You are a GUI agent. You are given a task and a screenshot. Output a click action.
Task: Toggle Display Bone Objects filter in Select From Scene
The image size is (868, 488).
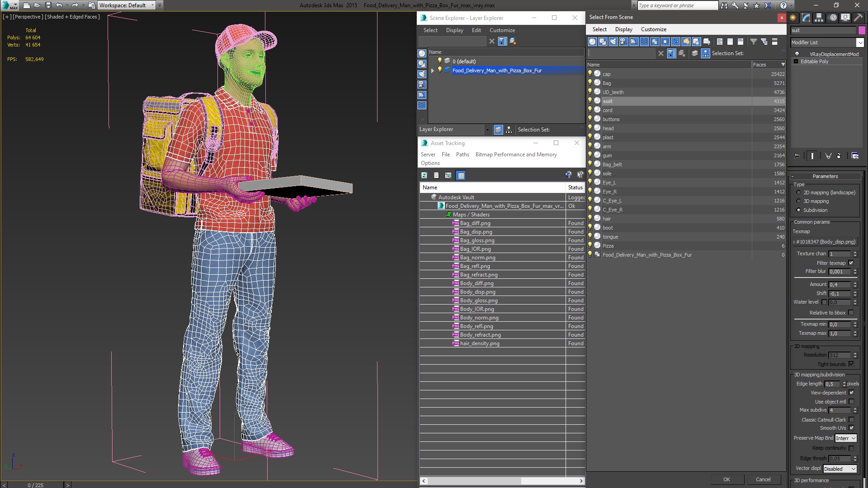[675, 42]
